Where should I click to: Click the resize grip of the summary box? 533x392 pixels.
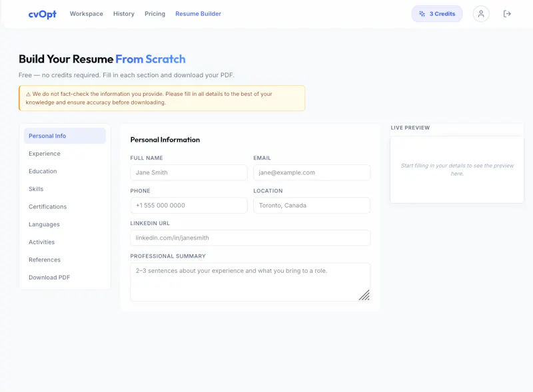point(364,295)
